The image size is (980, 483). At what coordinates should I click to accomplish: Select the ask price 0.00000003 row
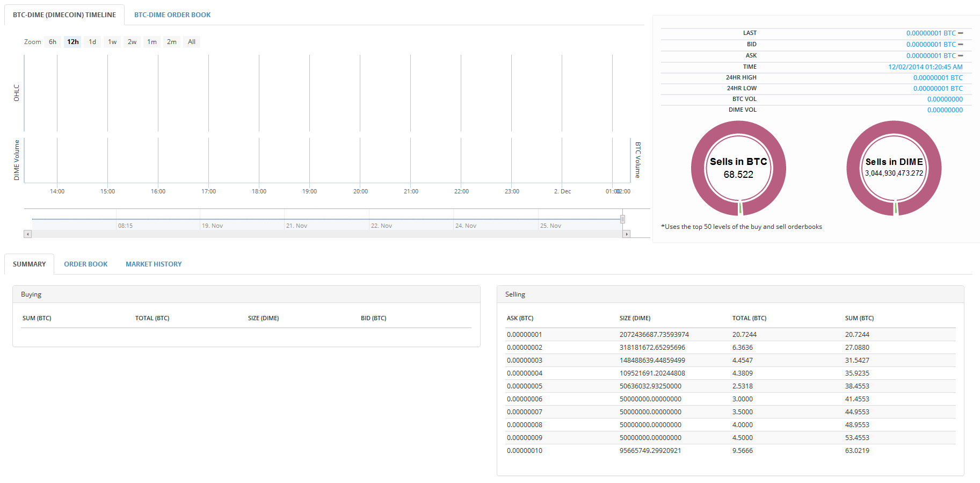[731, 361]
